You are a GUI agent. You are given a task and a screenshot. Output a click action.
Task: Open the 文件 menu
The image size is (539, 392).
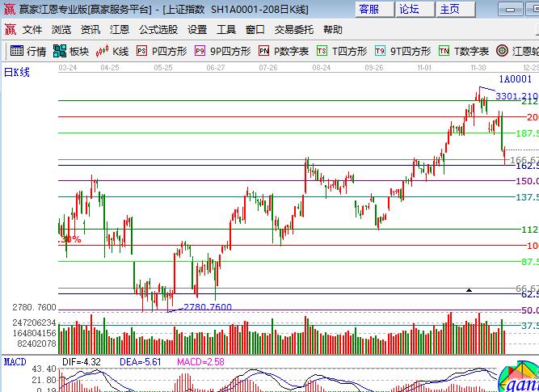tap(32, 30)
